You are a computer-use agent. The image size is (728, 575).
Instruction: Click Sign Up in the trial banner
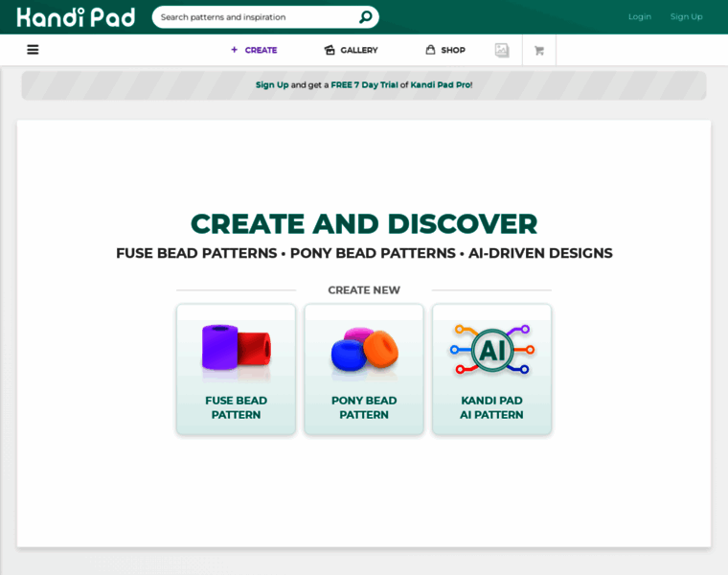coord(272,85)
